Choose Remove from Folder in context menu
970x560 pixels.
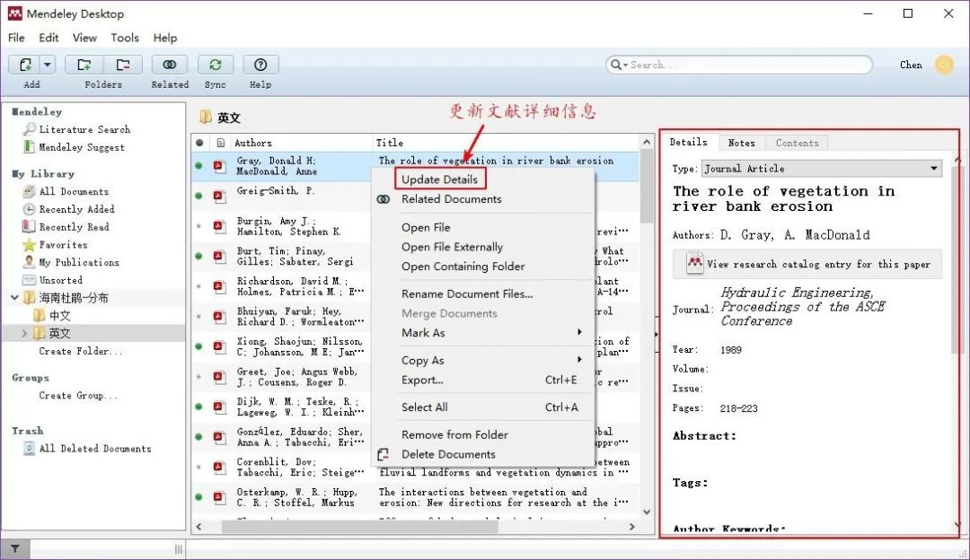[454, 434]
